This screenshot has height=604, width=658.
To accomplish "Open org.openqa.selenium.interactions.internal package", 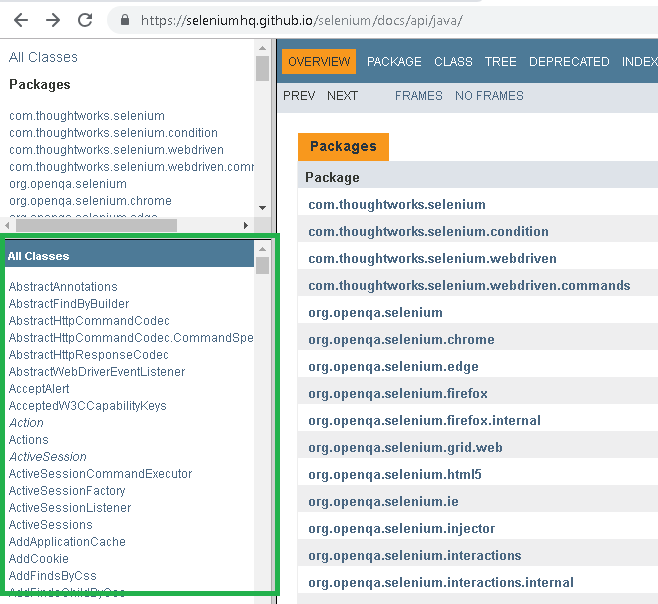I will [x=441, y=582].
